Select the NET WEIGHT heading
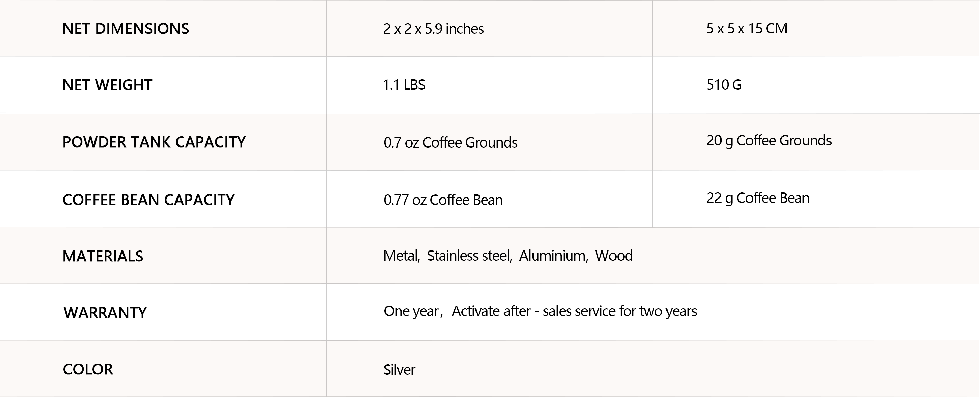980x397 pixels. 107,85
